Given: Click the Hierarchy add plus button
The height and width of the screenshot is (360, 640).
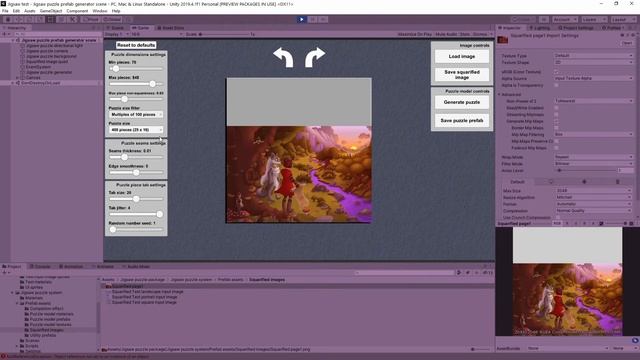Looking at the screenshot, I should [4, 34].
